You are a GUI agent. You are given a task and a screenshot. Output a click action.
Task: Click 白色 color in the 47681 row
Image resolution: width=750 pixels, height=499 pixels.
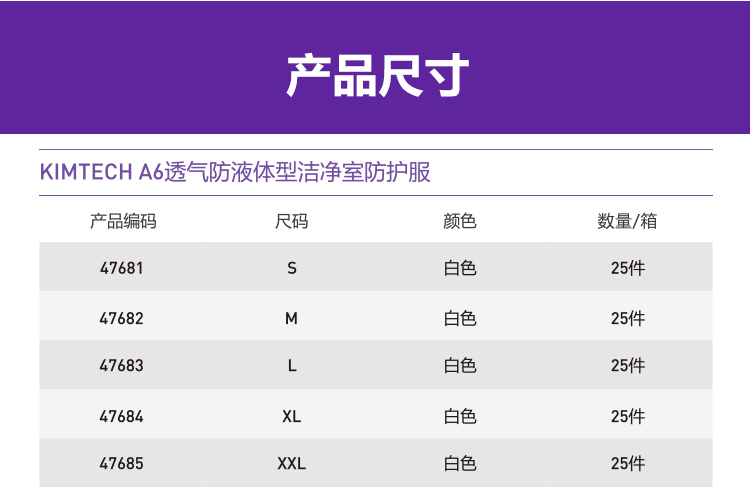[459, 268]
